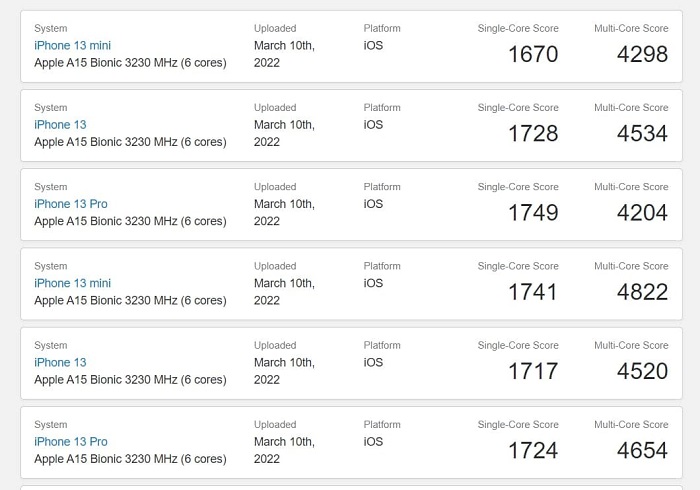Click the upload date in the 1717 single-core row

click(x=284, y=371)
